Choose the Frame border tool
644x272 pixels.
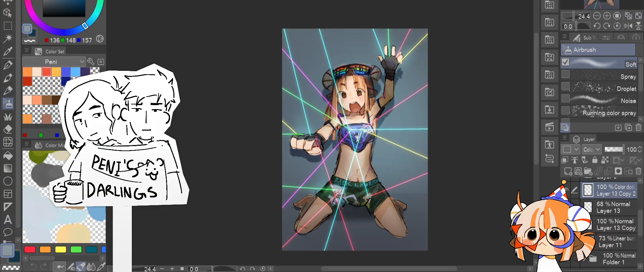click(8, 194)
